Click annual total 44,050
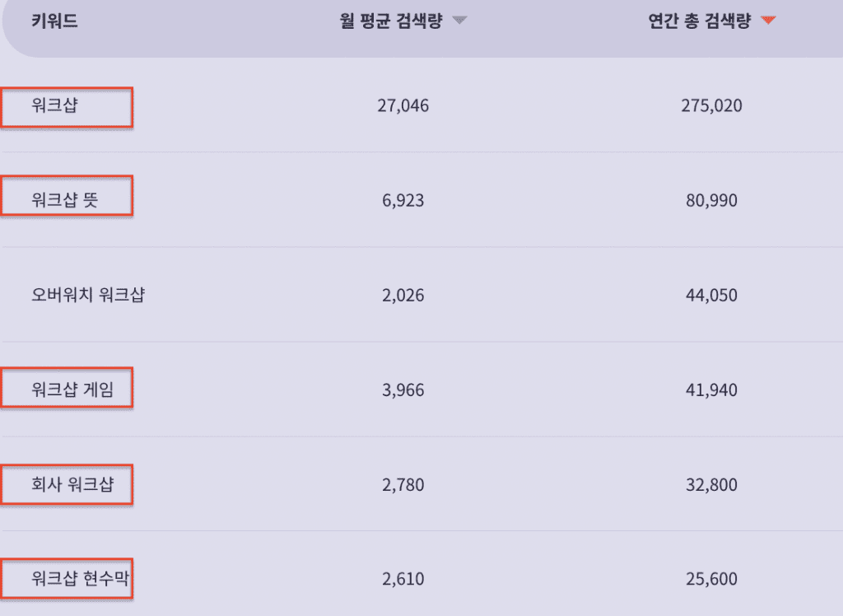Screen dimensions: 843x616 [x=712, y=295]
